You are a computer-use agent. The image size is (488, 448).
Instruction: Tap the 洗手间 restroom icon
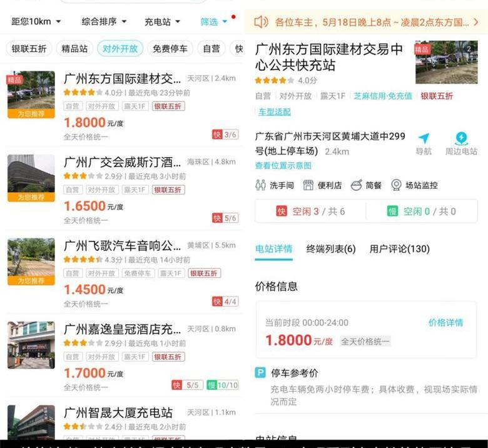[261, 185]
